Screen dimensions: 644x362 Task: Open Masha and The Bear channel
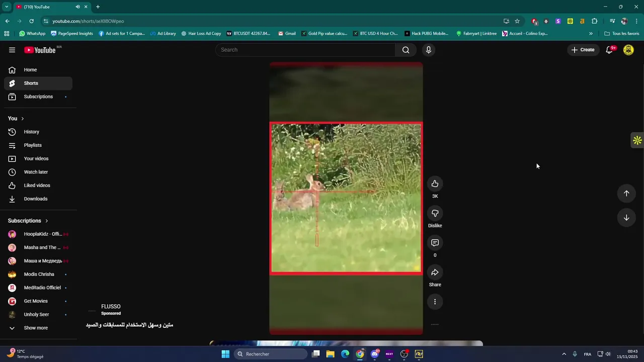pyautogui.click(x=38, y=247)
